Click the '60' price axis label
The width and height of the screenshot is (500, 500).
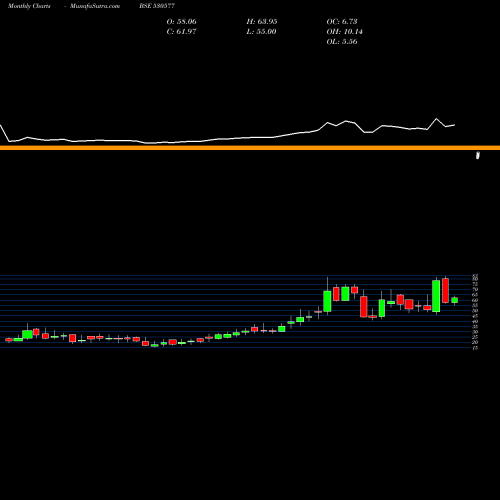pyautogui.click(x=475, y=300)
